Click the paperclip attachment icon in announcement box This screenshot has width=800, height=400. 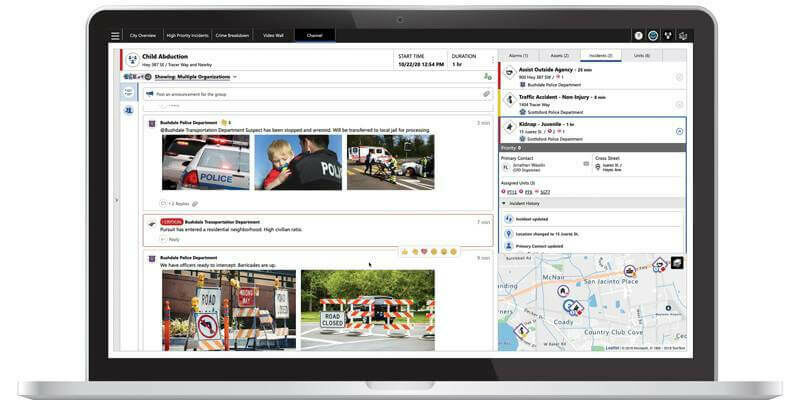tap(486, 94)
